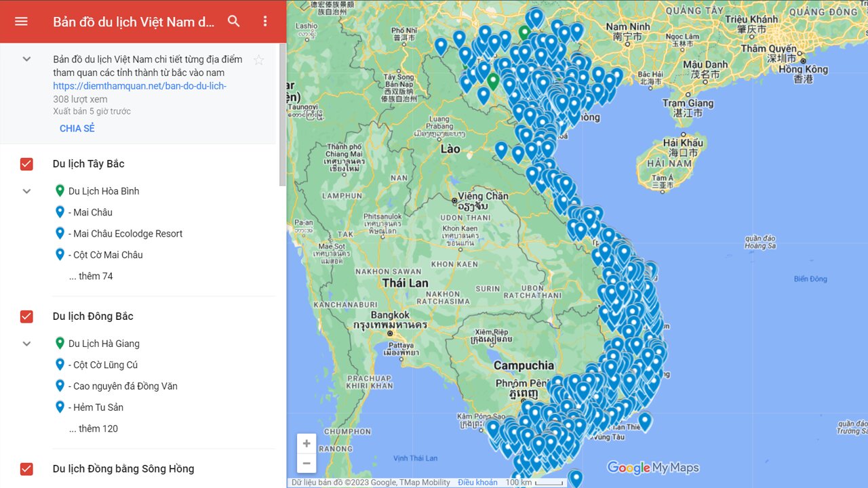Click blue pin icon beside Mai Châu
This screenshot has height=488, width=868.
pyautogui.click(x=60, y=211)
